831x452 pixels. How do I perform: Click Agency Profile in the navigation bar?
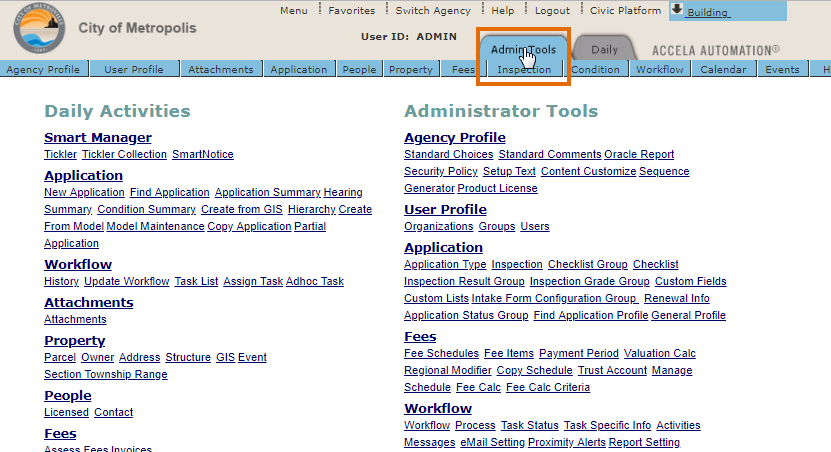coord(43,70)
